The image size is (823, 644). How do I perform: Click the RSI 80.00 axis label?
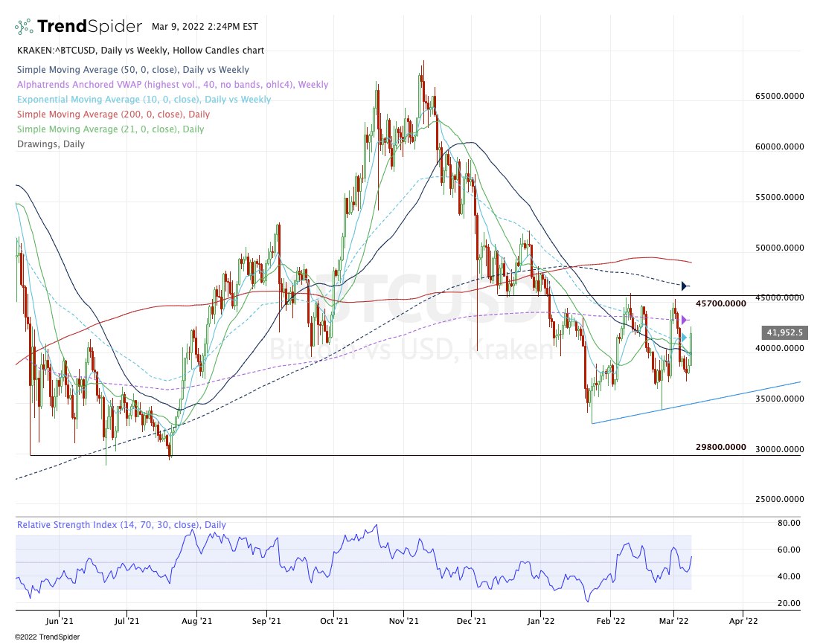tap(789, 523)
